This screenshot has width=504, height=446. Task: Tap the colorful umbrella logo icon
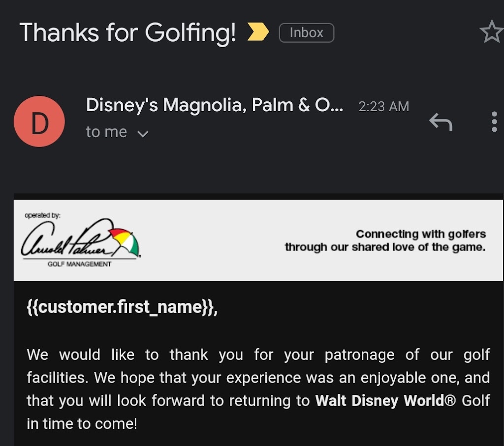pos(124,241)
